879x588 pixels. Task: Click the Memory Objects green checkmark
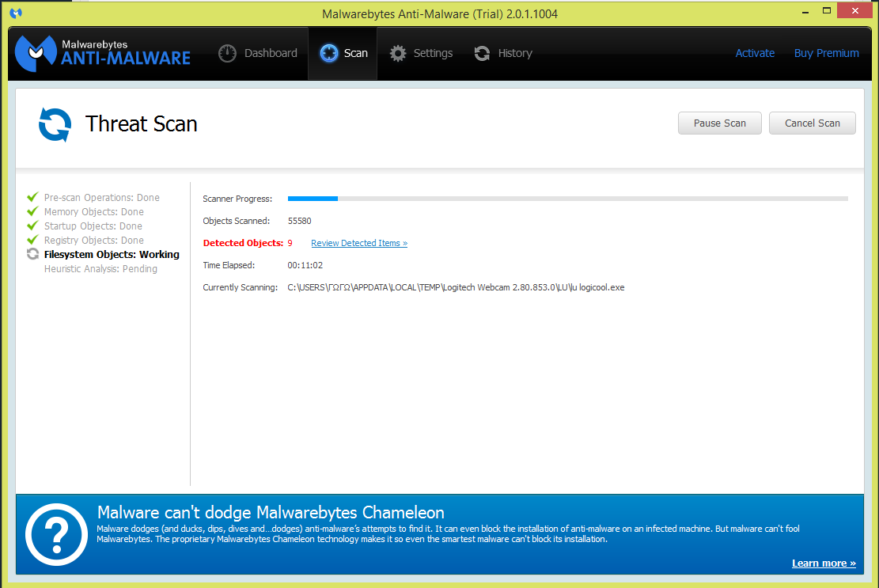(x=32, y=211)
